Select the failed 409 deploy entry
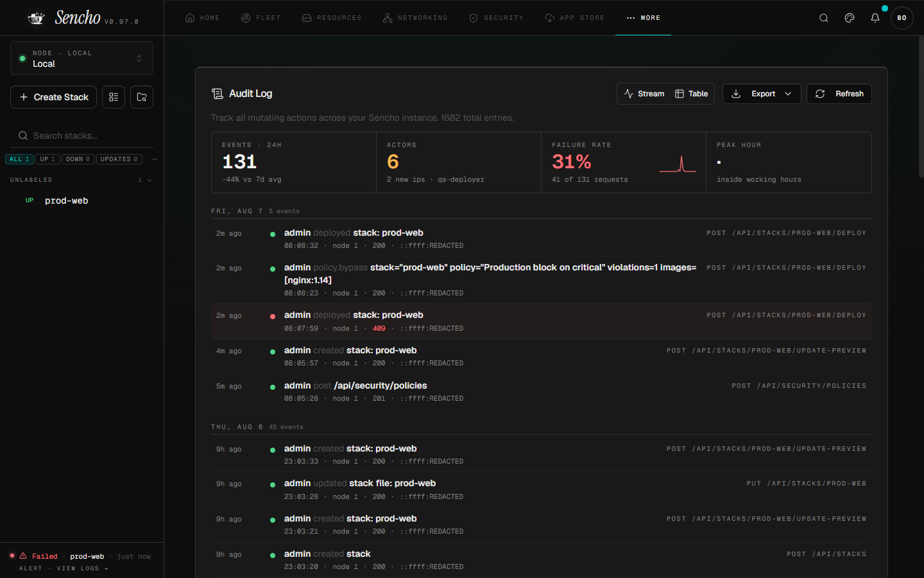 coord(542,321)
